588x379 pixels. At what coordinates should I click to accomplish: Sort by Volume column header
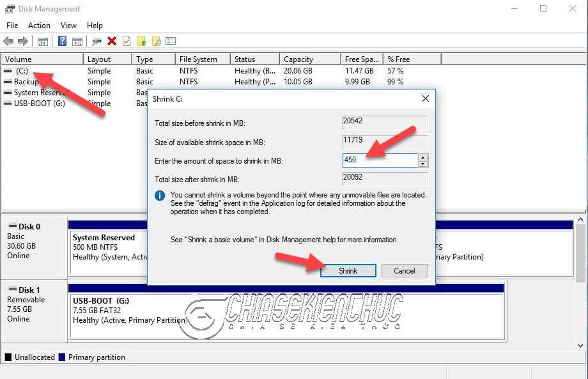(x=42, y=59)
